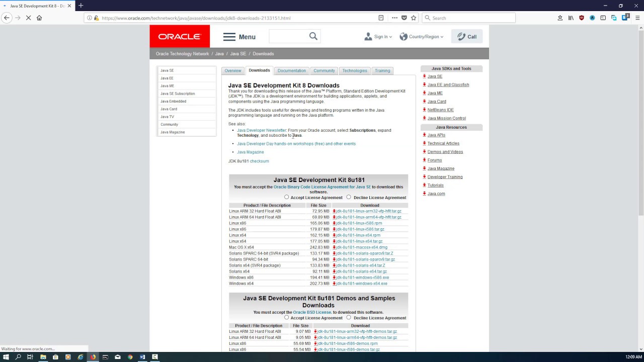Click the browser back arrow button
This screenshot has height=362, width=644.
[7, 18]
